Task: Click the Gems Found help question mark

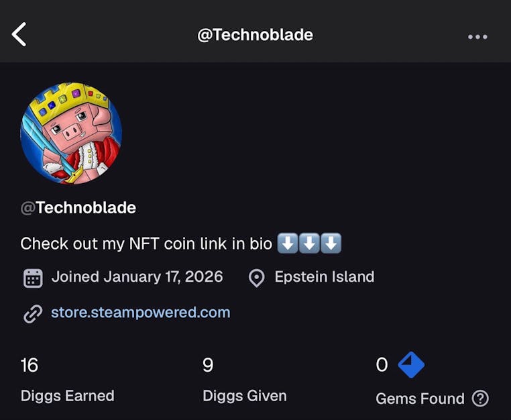Action: [x=480, y=398]
